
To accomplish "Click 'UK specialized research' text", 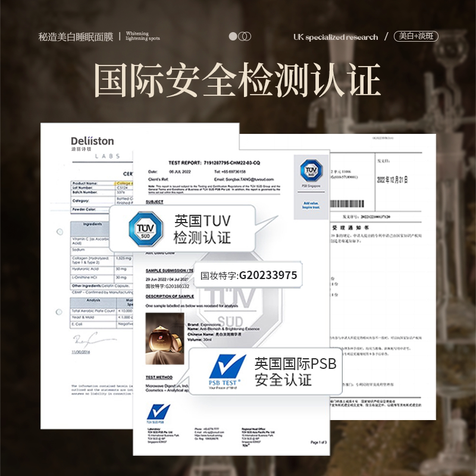I will [336, 37].
